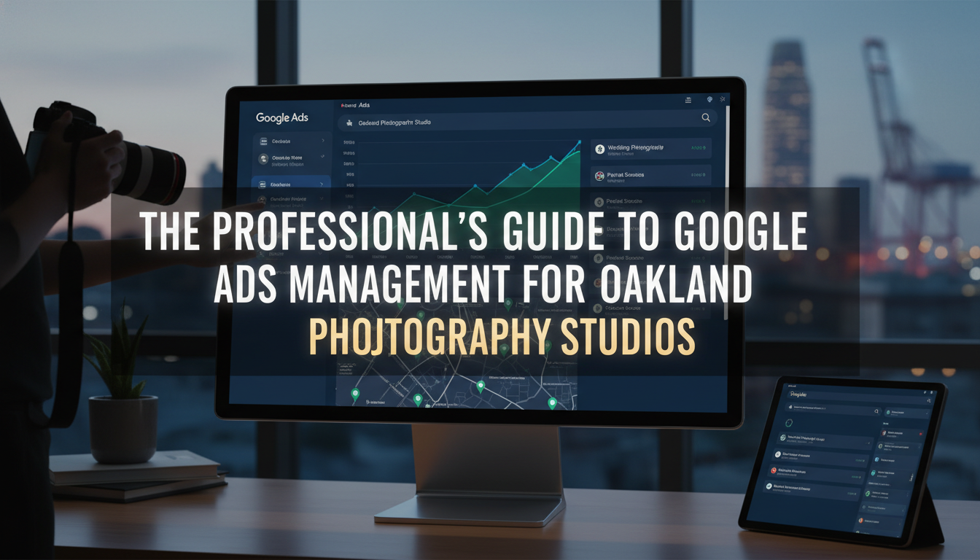Click the first sidebar item's icon

point(263,141)
